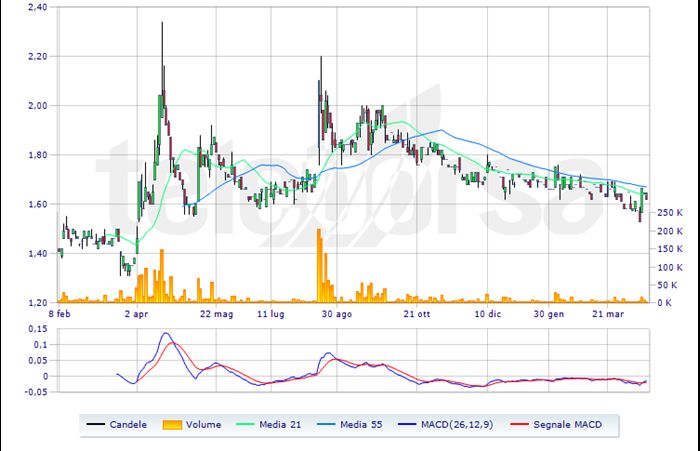The height and width of the screenshot is (451, 700).
Task: Click the MACD peak in lower panel
Action: (x=165, y=334)
